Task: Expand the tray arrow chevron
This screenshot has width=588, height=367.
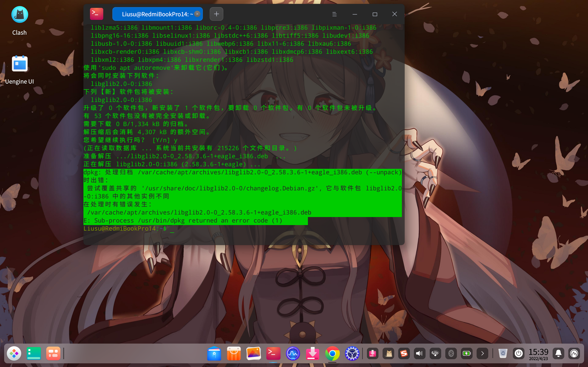Action: [x=482, y=353]
